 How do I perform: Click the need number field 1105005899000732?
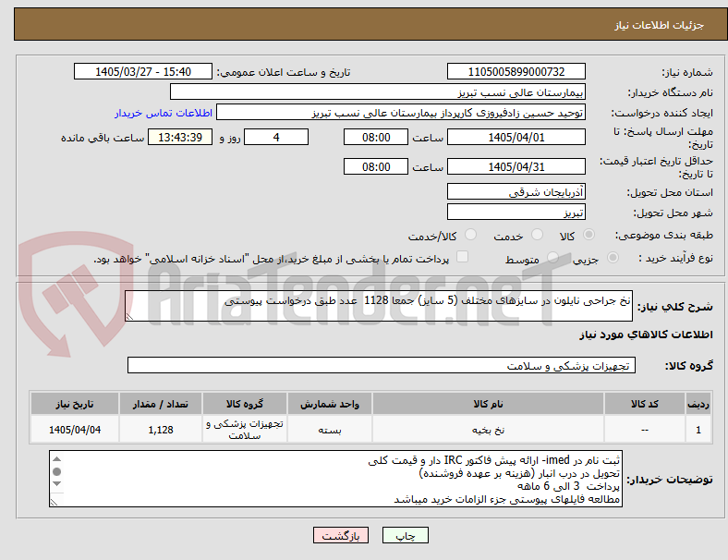point(516,72)
